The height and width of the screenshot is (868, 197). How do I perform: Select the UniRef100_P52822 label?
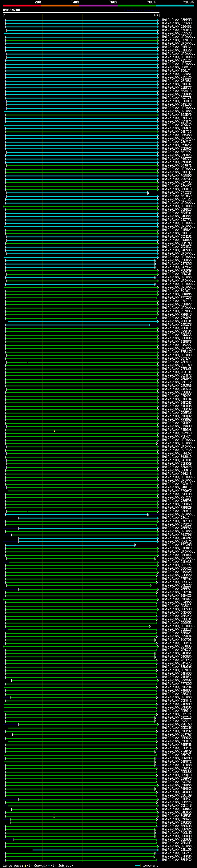tap(176, 606)
